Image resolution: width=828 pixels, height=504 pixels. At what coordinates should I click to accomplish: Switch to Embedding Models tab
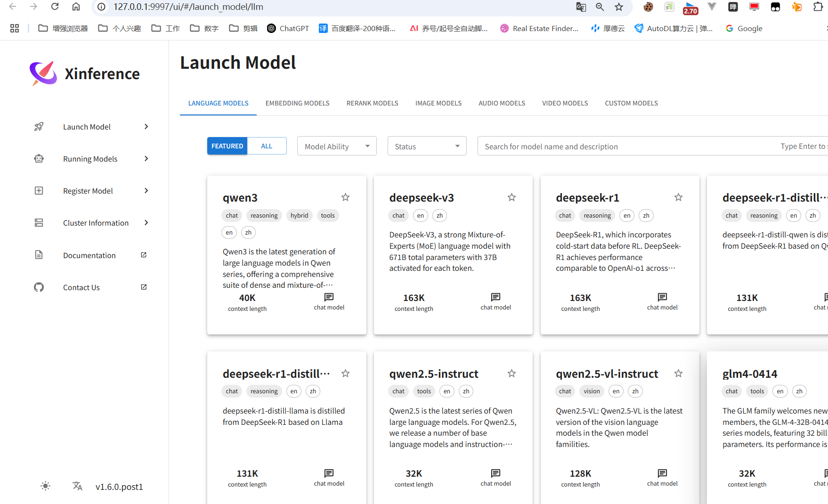(x=297, y=103)
